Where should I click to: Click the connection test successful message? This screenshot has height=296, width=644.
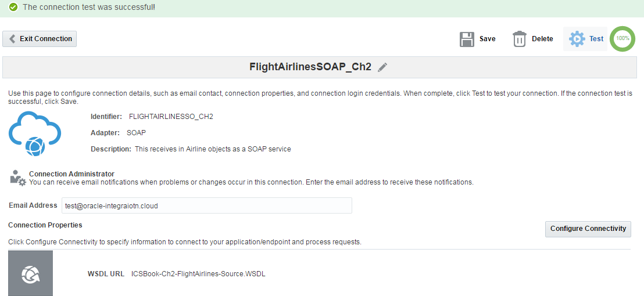click(89, 8)
